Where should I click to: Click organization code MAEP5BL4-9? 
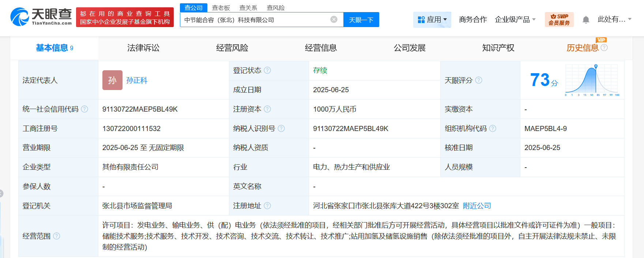[x=546, y=128]
